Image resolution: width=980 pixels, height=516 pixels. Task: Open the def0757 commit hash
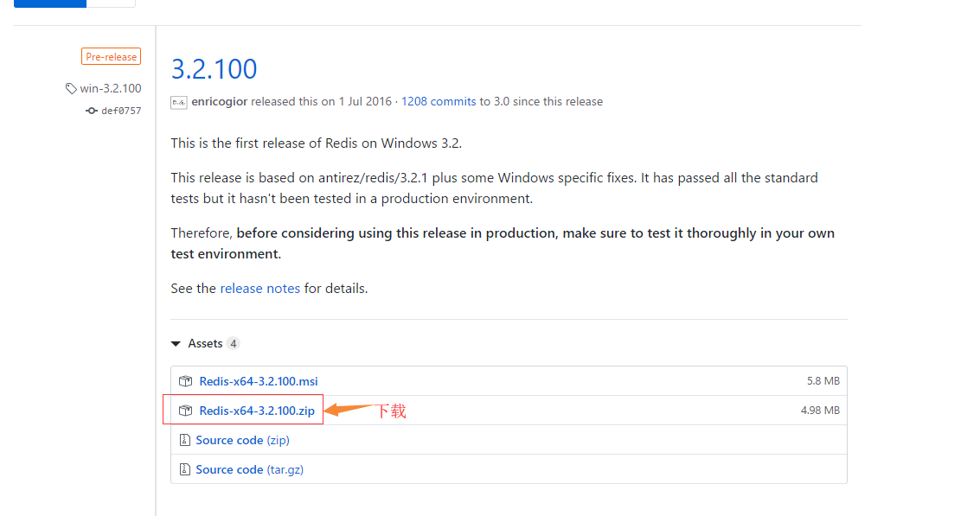click(121, 111)
